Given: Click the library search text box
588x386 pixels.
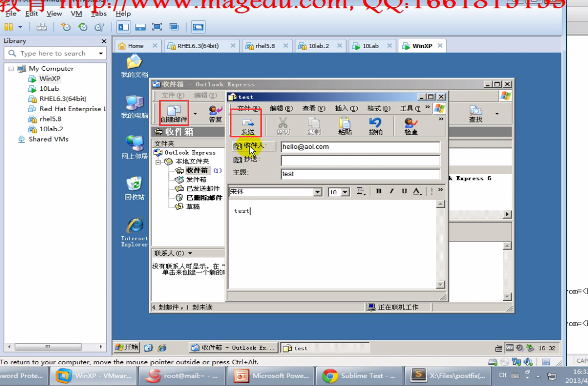Looking at the screenshot, I should tap(56, 54).
